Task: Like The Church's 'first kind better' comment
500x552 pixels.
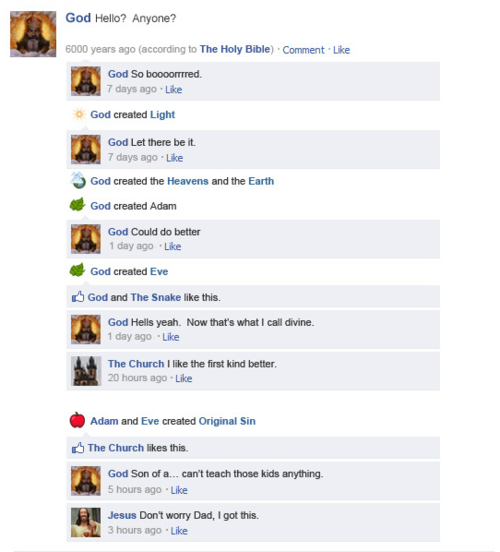Action: point(184,378)
